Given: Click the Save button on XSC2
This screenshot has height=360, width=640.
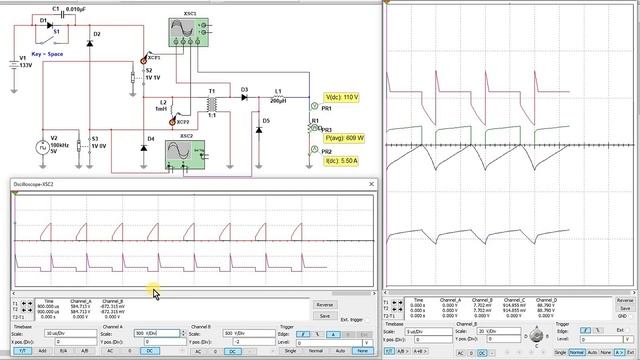Looking at the screenshot, I should pyautogui.click(x=324, y=316).
